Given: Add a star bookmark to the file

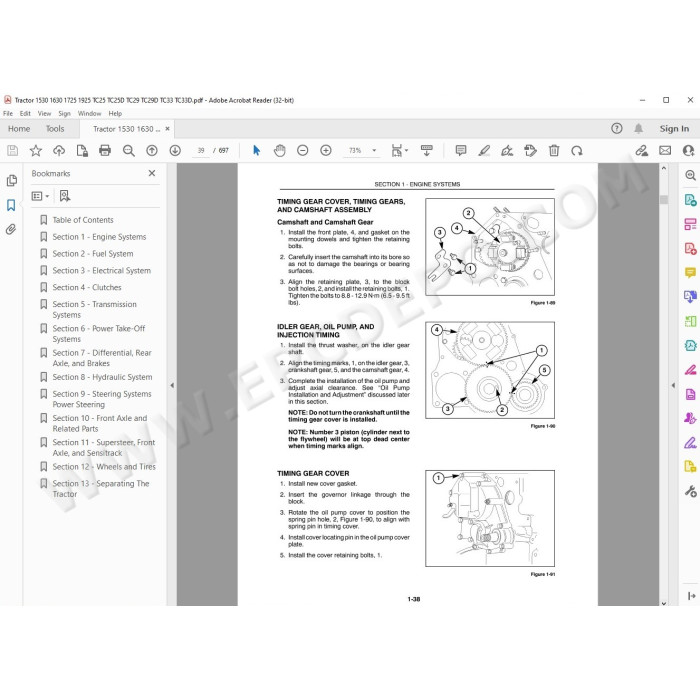Looking at the screenshot, I should coord(36,151).
